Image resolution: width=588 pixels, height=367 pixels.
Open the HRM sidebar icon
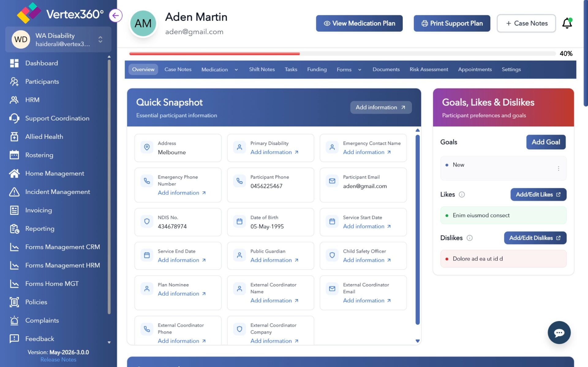point(14,100)
